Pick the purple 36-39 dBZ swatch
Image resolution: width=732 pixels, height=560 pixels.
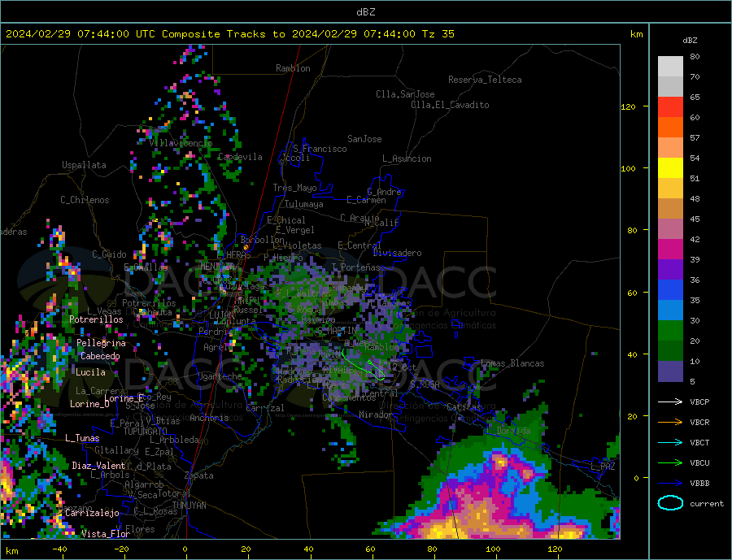670,270
